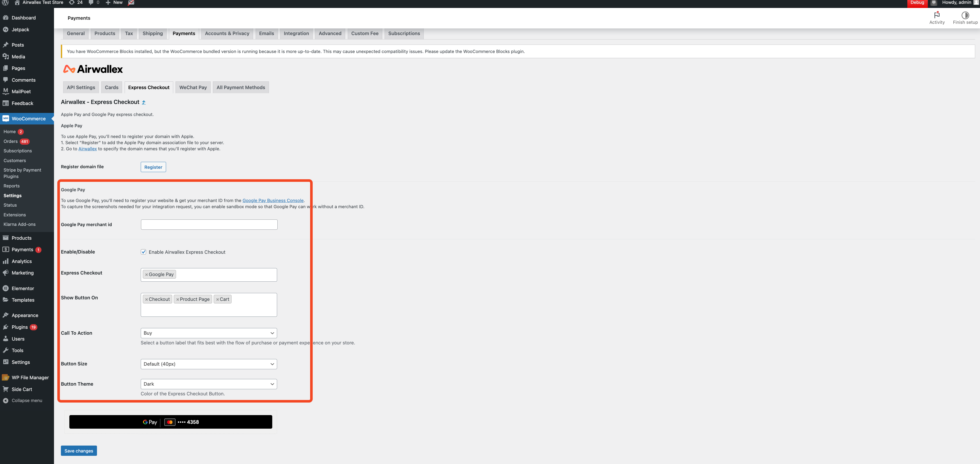Click the return arrow beside Express Checkout heading

[x=144, y=102]
